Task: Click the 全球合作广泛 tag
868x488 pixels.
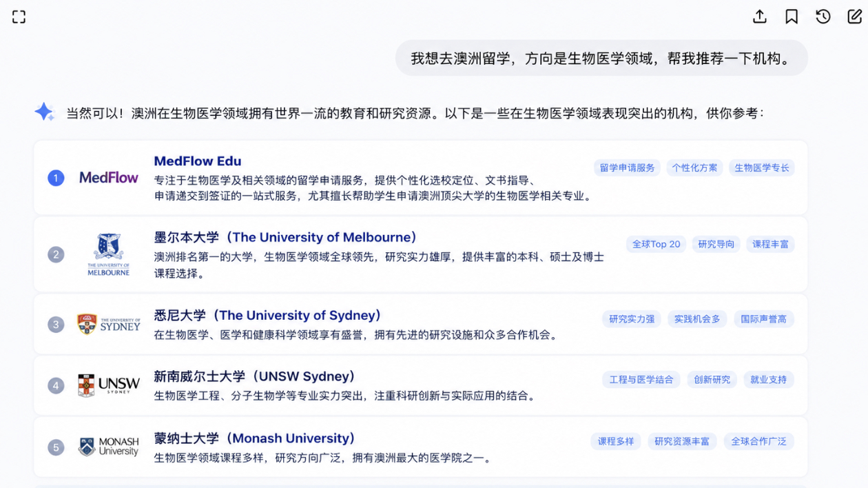Action: 758,441
